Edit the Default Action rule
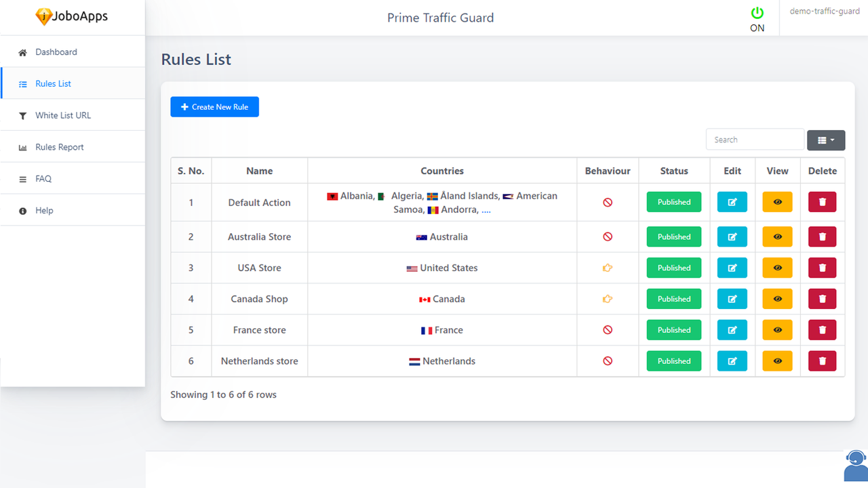 click(x=732, y=202)
